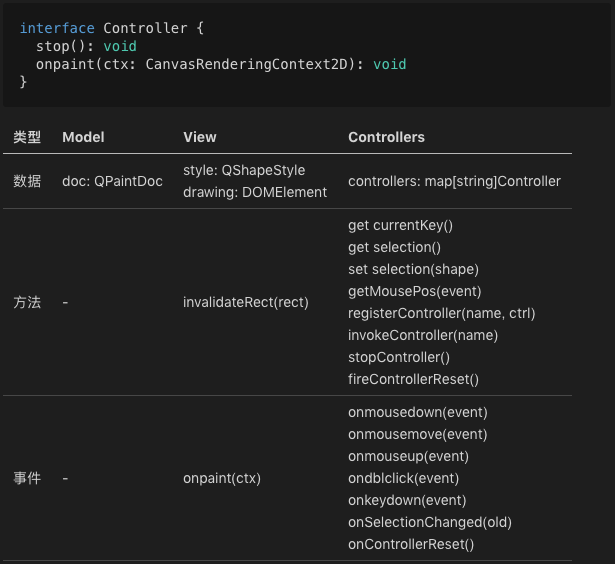Click registerController(name, ctrl) entry
Viewport: 615px width, 564px height.
point(441,313)
